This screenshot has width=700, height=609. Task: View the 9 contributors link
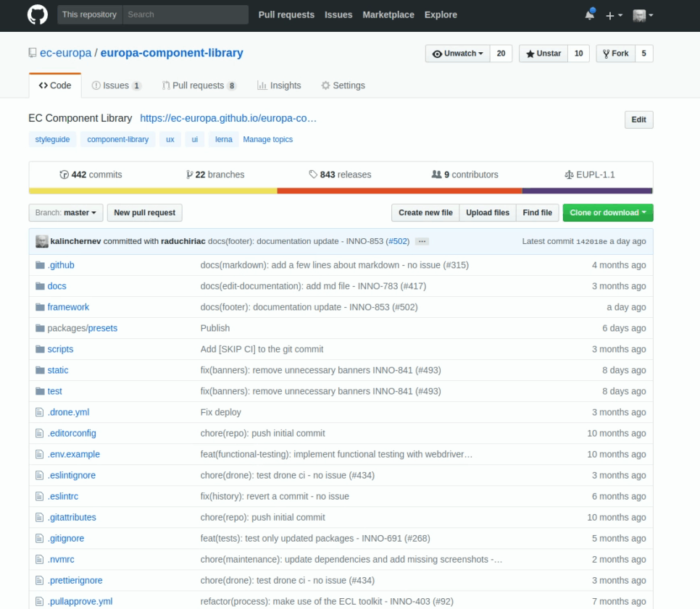tap(464, 175)
